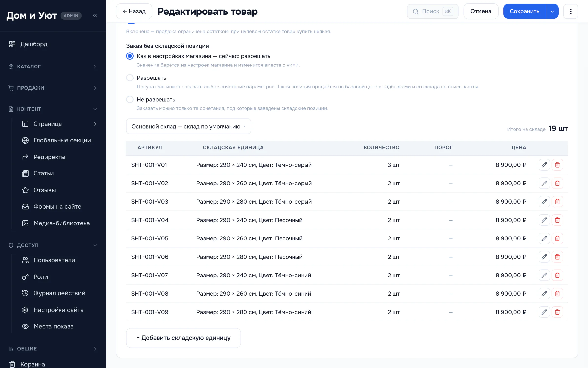588x368 pixels.
Task: Click the Сохранить button
Action: [x=525, y=11]
